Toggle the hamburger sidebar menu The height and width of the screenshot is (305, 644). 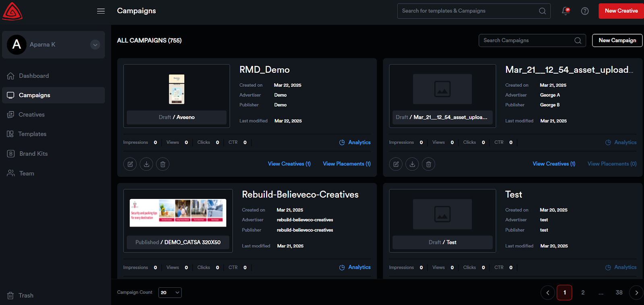click(101, 11)
